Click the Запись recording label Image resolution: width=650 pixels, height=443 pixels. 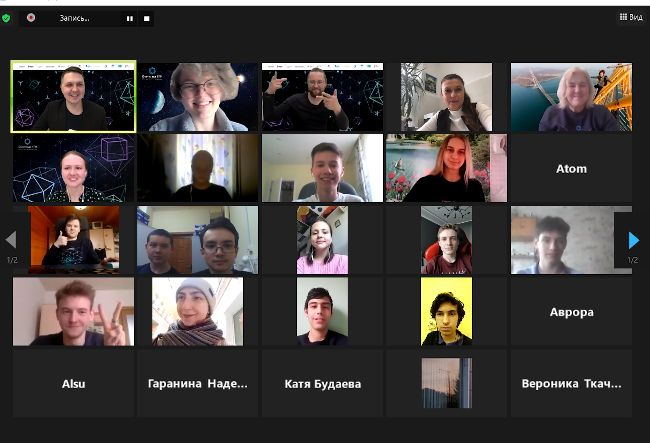tap(74, 18)
